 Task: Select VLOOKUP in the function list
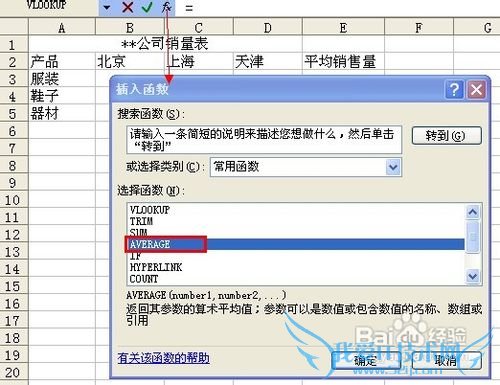[x=295, y=210]
